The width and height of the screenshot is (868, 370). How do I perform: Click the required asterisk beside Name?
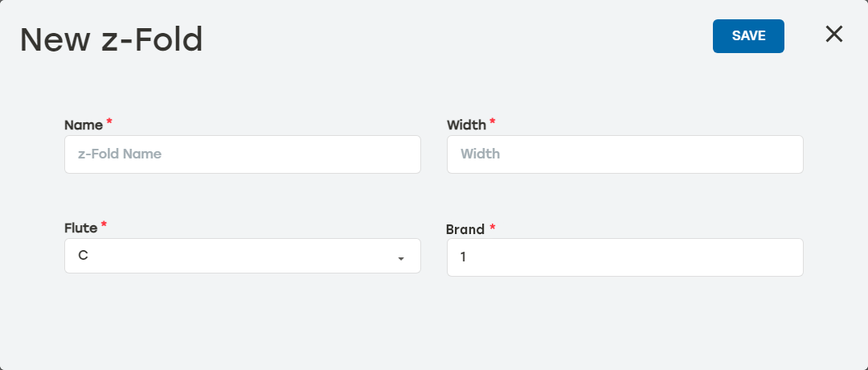pyautogui.click(x=109, y=123)
